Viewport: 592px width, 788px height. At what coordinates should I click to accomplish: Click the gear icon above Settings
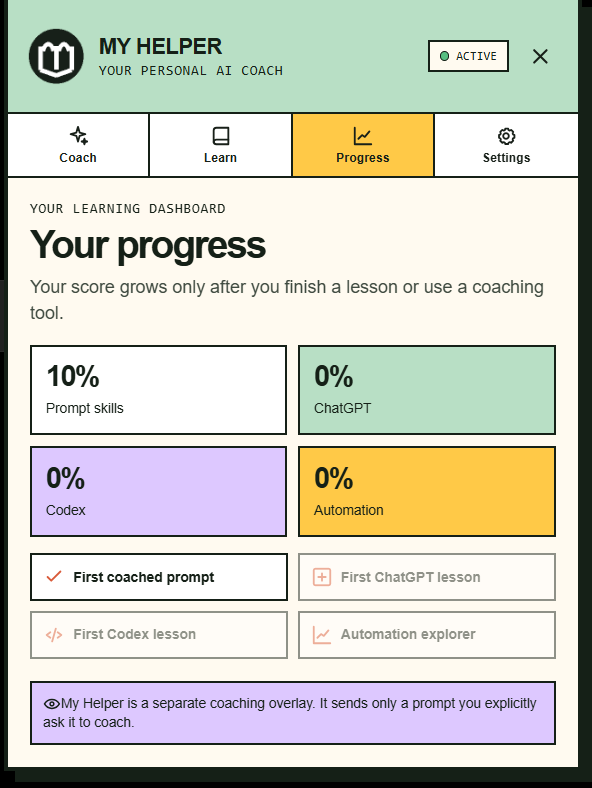coord(506,136)
